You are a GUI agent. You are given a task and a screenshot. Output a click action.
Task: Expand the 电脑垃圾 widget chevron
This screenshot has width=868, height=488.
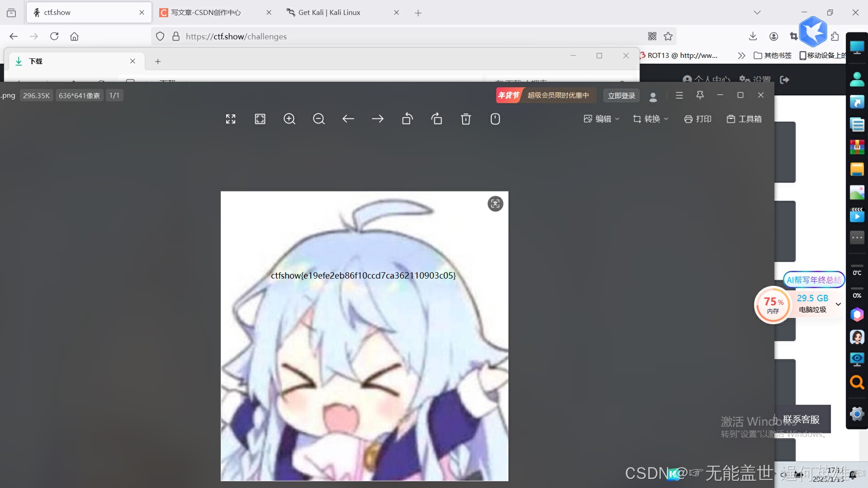(x=838, y=304)
